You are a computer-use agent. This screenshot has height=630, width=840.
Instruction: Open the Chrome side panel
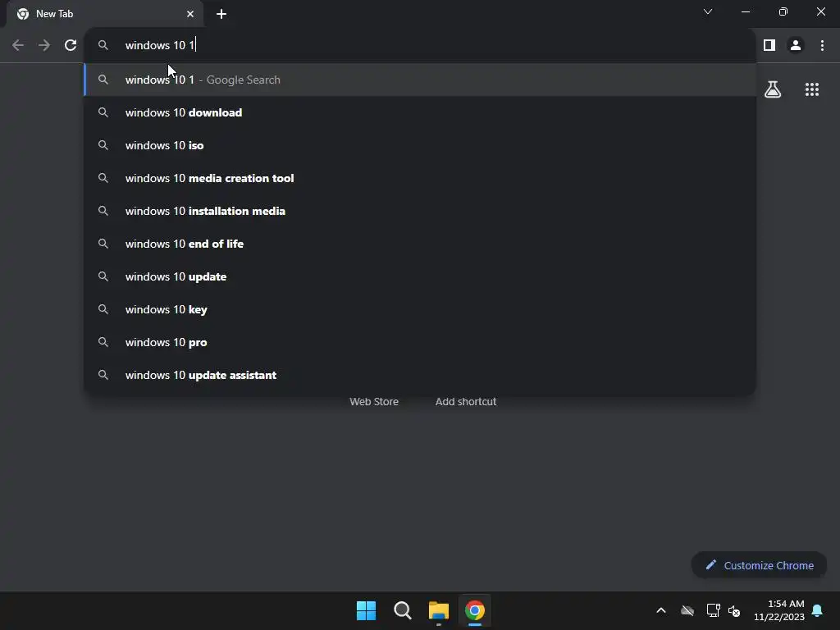(x=769, y=46)
